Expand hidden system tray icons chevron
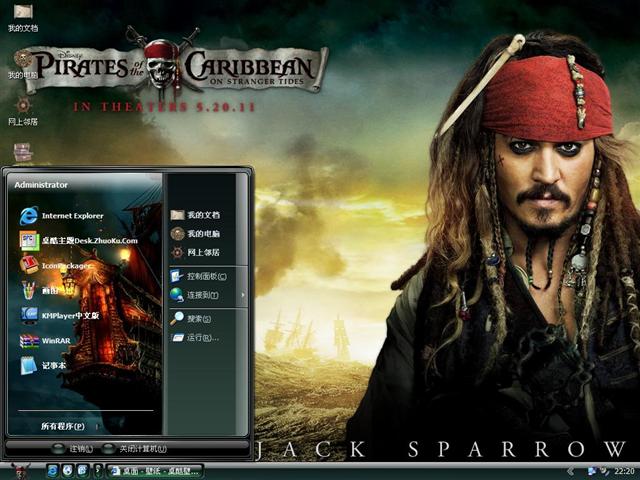 [571, 471]
